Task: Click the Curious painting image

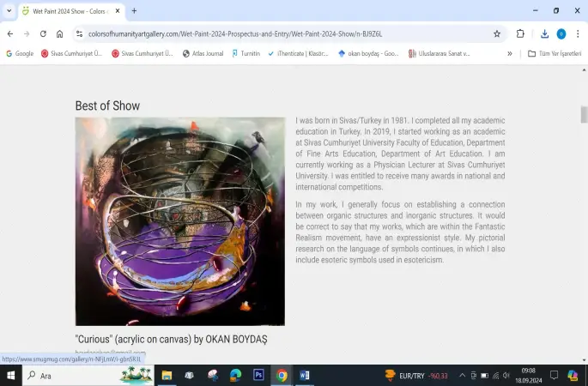Action: pyautogui.click(x=179, y=220)
